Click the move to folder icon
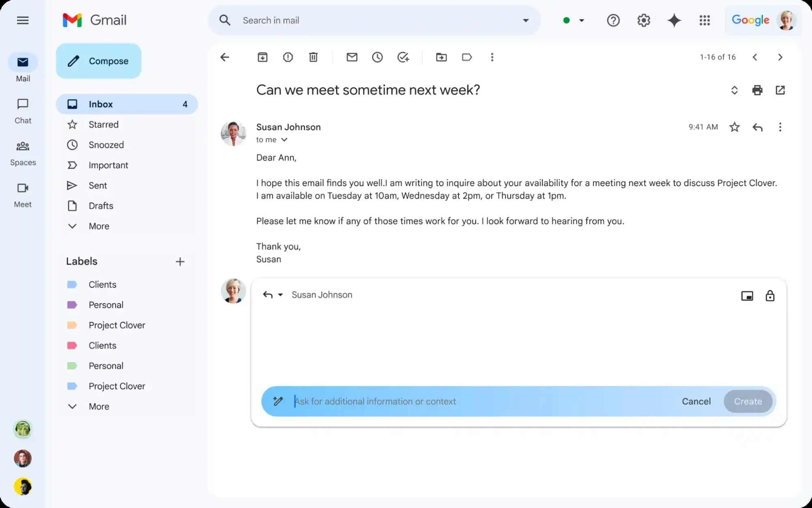The height and width of the screenshot is (508, 812). point(441,57)
